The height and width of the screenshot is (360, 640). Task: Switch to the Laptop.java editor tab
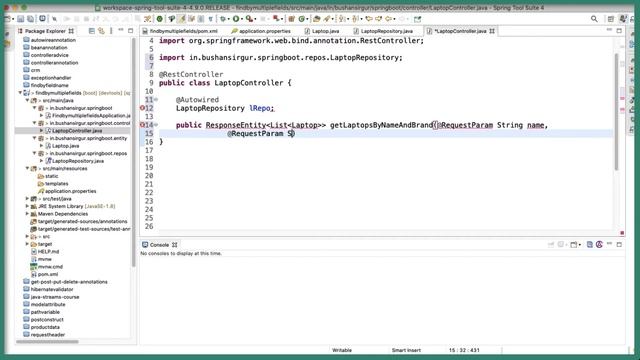322,31
